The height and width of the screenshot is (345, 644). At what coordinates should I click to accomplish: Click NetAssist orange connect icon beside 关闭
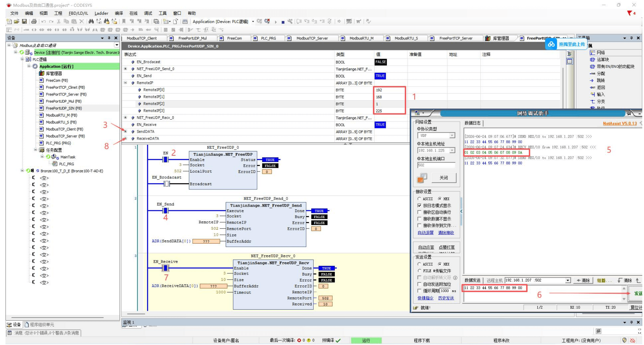(422, 178)
